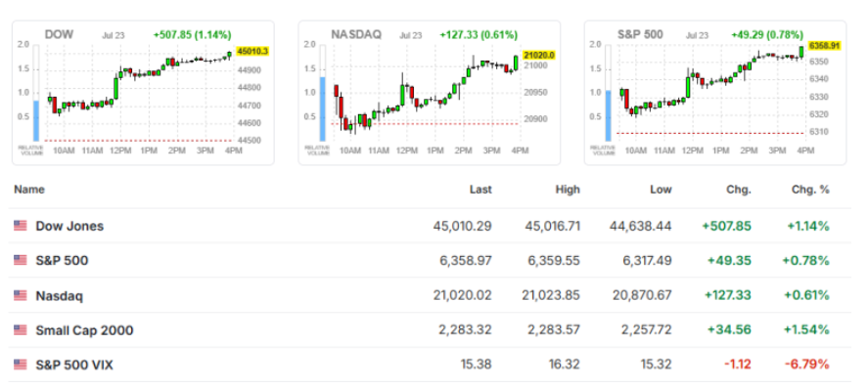The height and width of the screenshot is (388, 868).
Task: Click Small Cap 2000 percent change +1.54%
Action: (x=806, y=330)
